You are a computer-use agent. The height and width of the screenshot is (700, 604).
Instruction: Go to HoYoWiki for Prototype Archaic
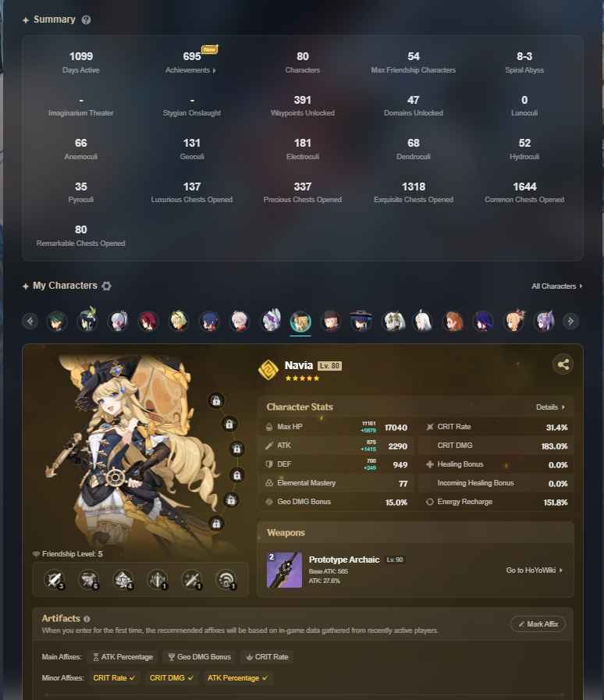pyautogui.click(x=535, y=570)
